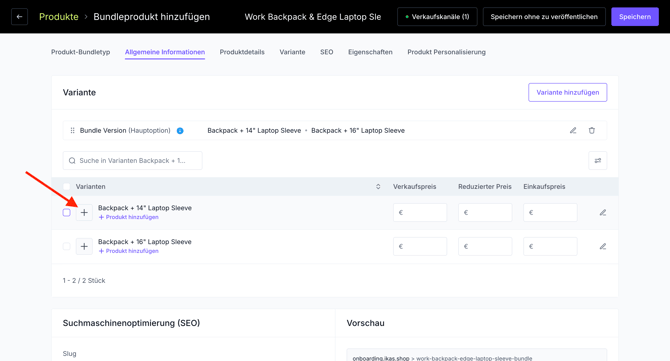This screenshot has width=670, height=361.
Task: Switch to the SEO tab
Action: [326, 52]
